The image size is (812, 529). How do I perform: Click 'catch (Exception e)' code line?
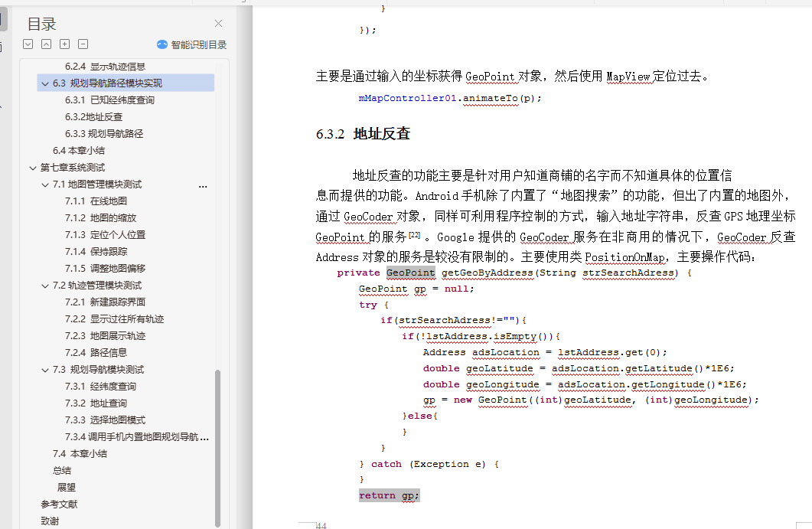point(429,464)
